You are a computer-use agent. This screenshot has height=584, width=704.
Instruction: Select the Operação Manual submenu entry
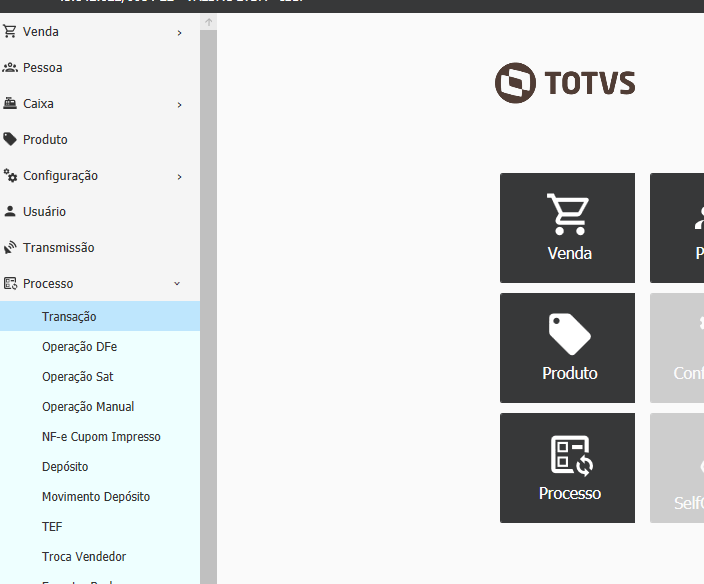coord(100,406)
